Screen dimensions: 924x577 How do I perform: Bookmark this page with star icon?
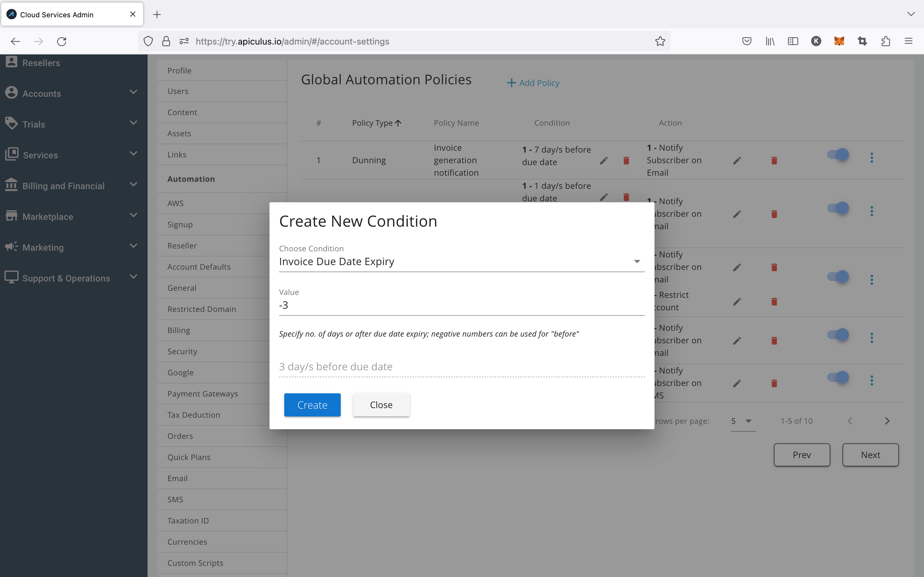(660, 41)
